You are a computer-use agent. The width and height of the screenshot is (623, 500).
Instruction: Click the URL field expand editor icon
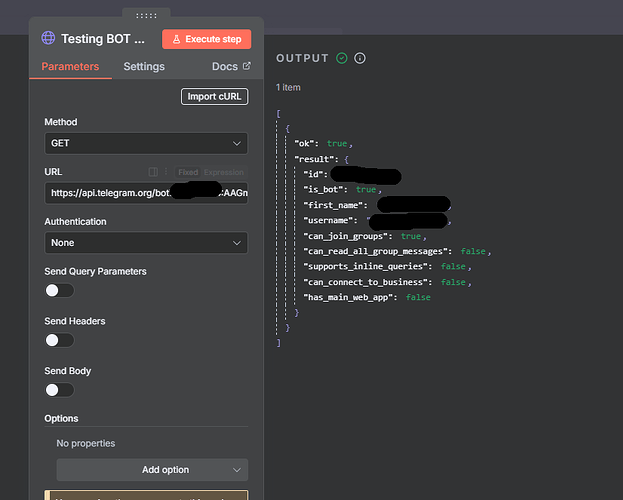coord(153,172)
